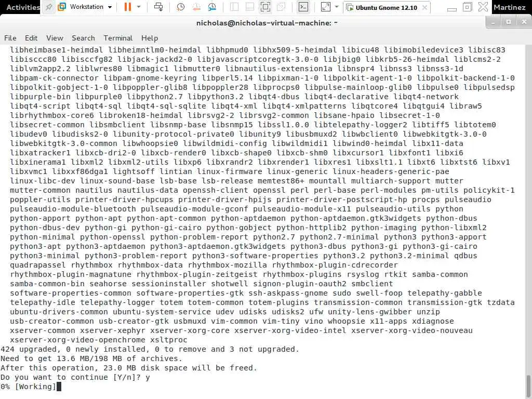Image resolution: width=532 pixels, height=399 pixels.
Task: Click the 'telepathy-gabble' package name
Action: (445, 293)
